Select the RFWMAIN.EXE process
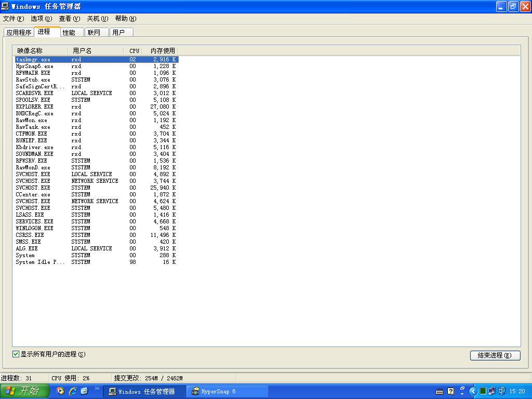Screen dimensions: 532x399 (x=96, y=73)
